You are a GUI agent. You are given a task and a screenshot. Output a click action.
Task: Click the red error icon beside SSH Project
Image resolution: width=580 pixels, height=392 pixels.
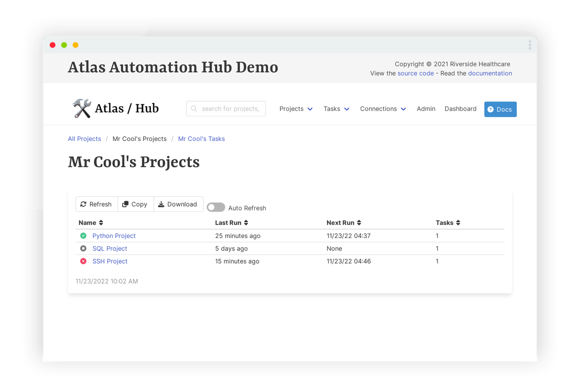(x=83, y=261)
